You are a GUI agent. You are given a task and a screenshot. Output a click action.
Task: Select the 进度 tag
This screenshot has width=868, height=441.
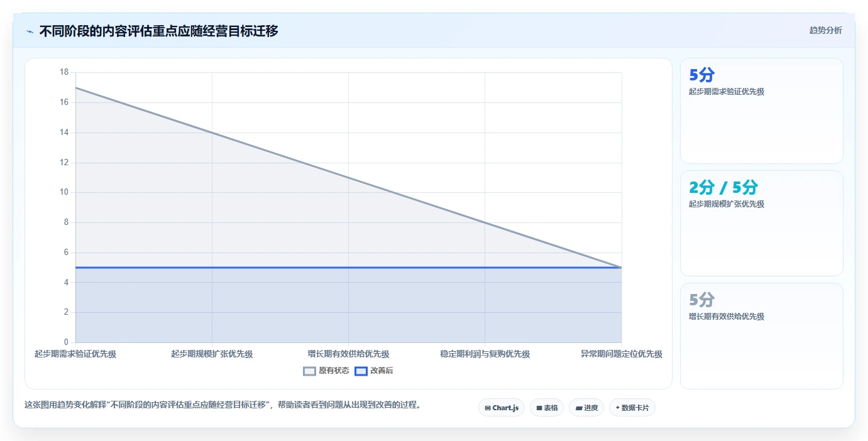(586, 408)
